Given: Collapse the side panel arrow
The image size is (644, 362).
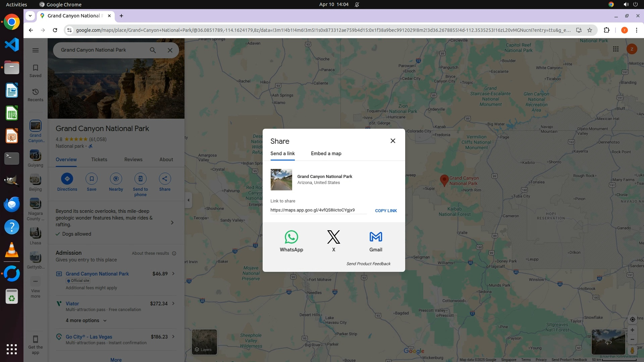Looking at the screenshot, I should pos(188,200).
